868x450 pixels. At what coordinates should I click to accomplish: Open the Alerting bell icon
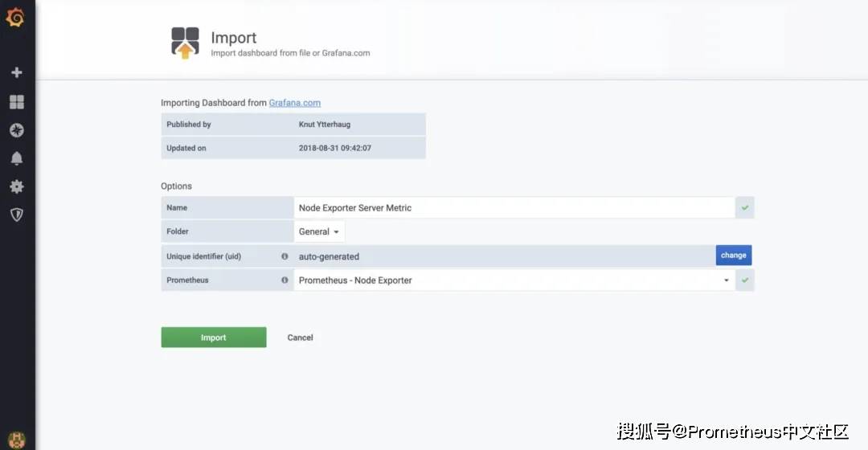click(x=16, y=158)
